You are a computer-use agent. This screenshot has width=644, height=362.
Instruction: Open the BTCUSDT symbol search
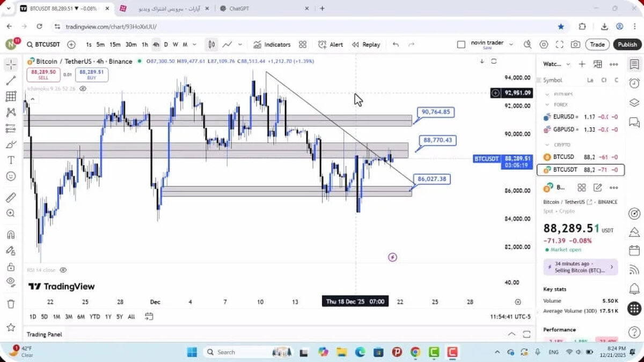tap(43, 45)
